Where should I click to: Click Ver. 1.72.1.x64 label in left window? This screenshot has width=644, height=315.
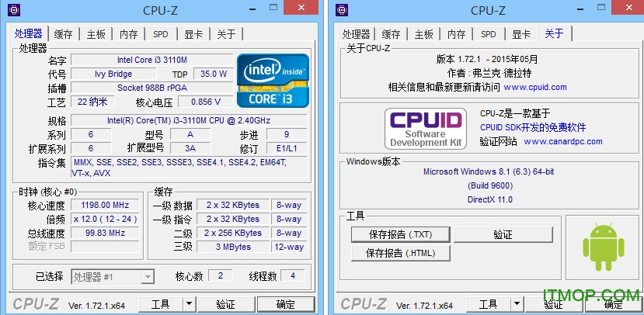pyautogui.click(x=96, y=306)
